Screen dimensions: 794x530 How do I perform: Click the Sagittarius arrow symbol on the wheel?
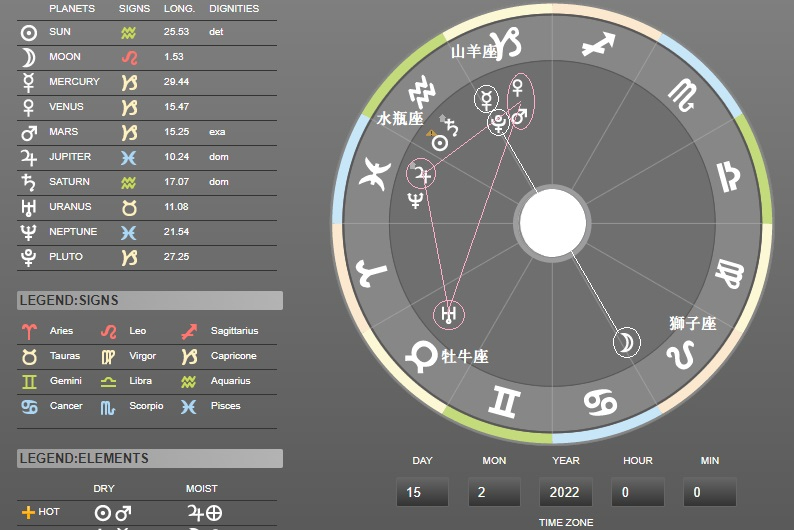click(600, 43)
